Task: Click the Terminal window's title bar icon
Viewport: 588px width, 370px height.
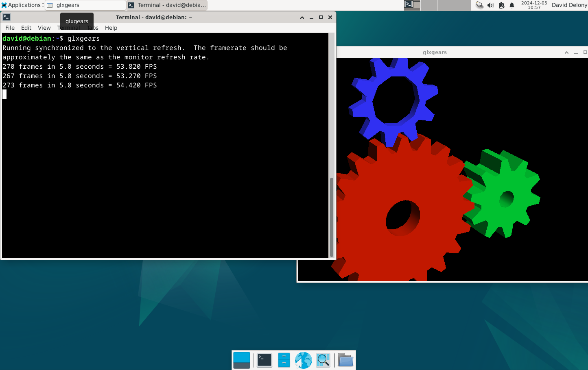Action: tap(7, 17)
